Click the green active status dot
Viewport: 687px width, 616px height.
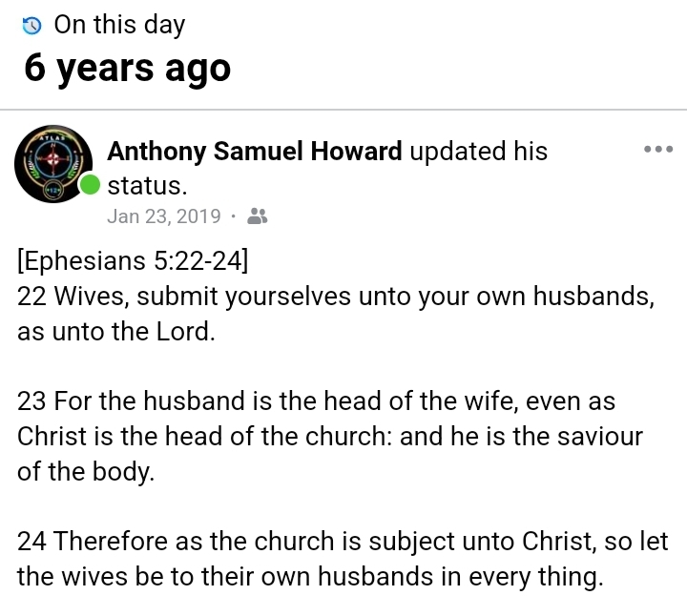click(90, 185)
